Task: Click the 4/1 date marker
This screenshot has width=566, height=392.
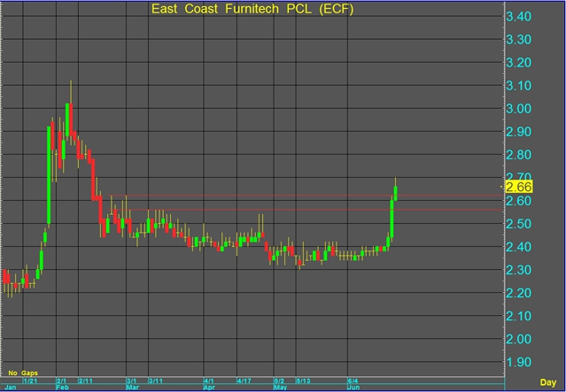Action: click(209, 380)
